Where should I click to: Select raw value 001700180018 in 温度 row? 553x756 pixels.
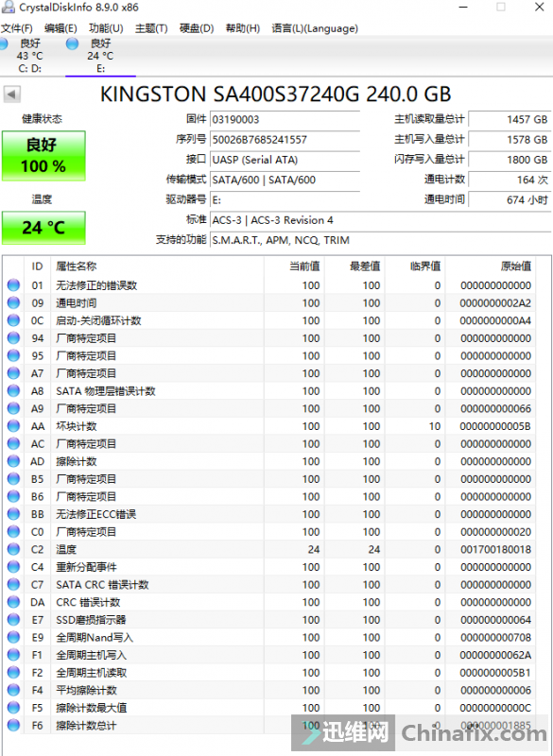tap(495, 549)
